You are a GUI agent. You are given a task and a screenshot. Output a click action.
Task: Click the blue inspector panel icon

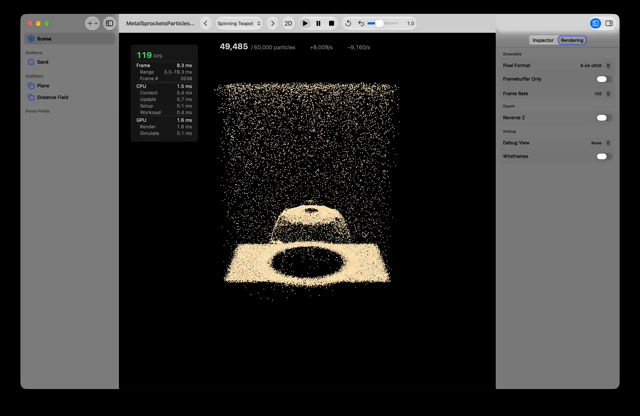tap(595, 23)
